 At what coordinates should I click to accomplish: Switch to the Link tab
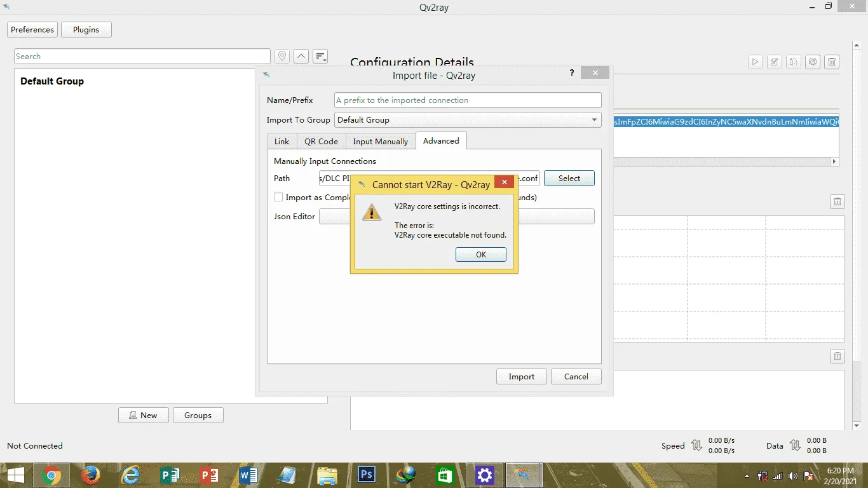tap(282, 141)
